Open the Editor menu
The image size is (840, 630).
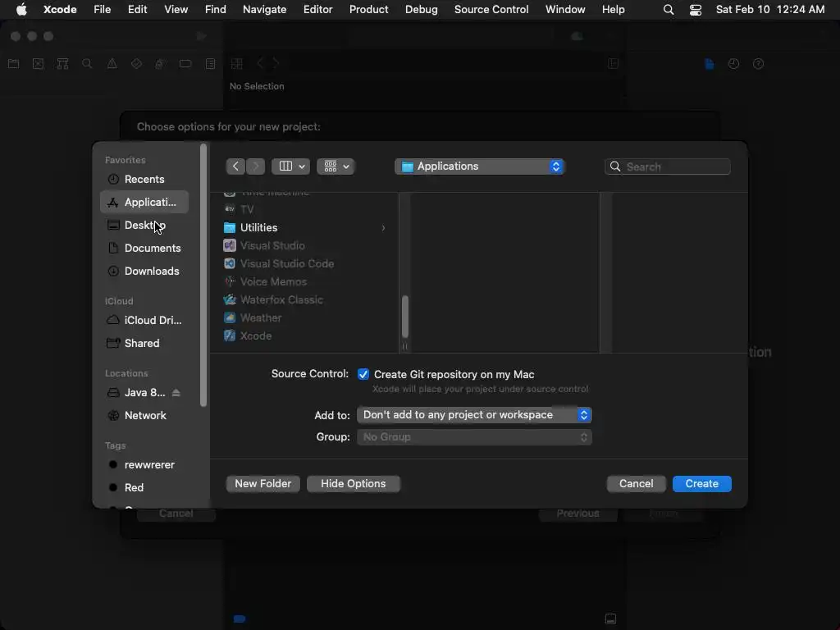(317, 10)
